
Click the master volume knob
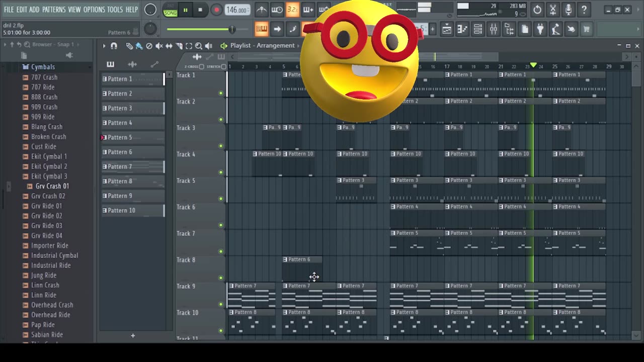150,10
